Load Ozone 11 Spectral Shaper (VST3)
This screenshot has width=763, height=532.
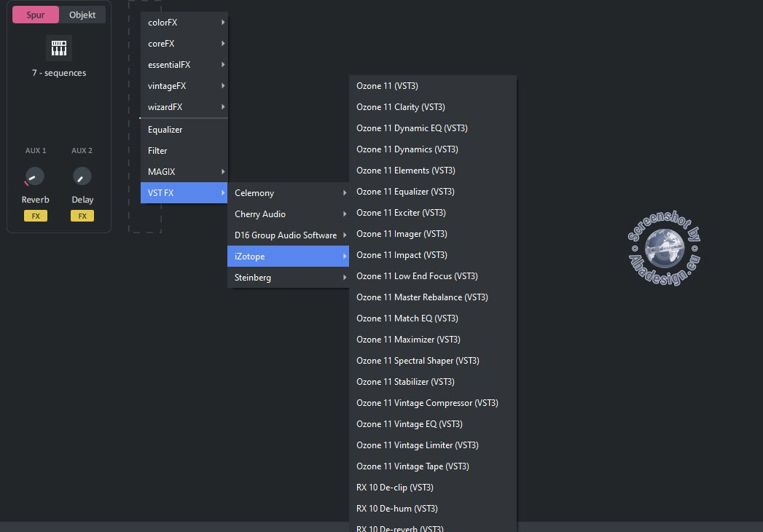(433, 361)
